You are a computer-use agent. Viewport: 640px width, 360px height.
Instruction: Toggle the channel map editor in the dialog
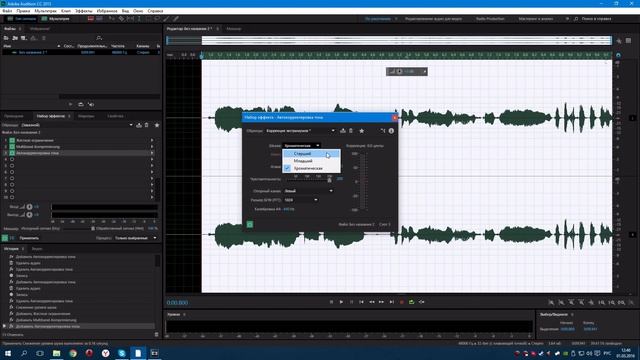tap(382, 131)
